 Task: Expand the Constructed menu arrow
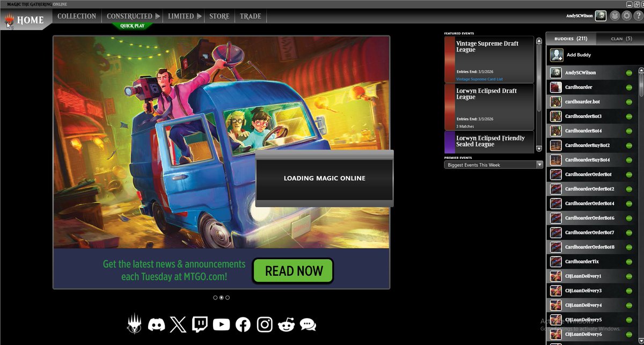[x=158, y=17]
